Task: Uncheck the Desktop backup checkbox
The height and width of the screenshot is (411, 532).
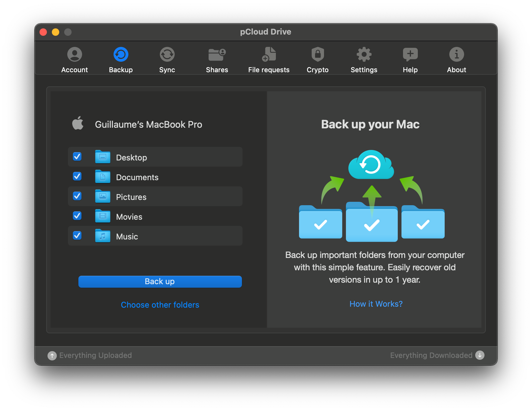Action: (x=77, y=156)
